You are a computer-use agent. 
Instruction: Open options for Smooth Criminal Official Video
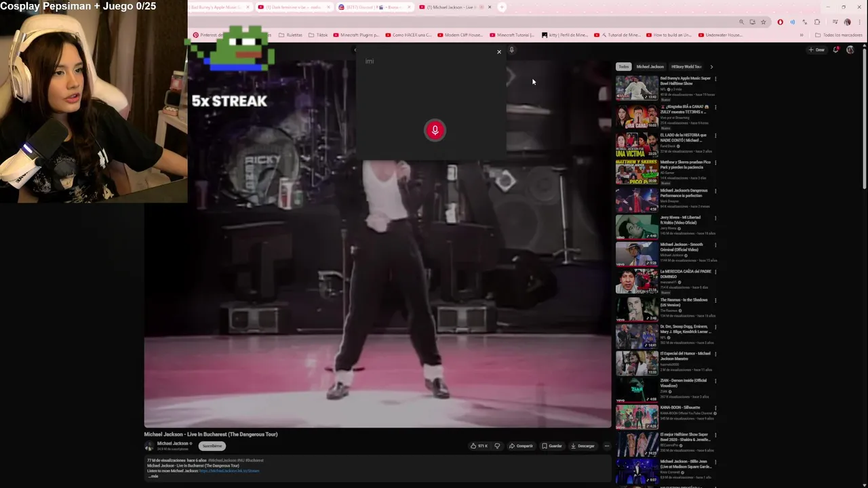pyautogui.click(x=715, y=245)
